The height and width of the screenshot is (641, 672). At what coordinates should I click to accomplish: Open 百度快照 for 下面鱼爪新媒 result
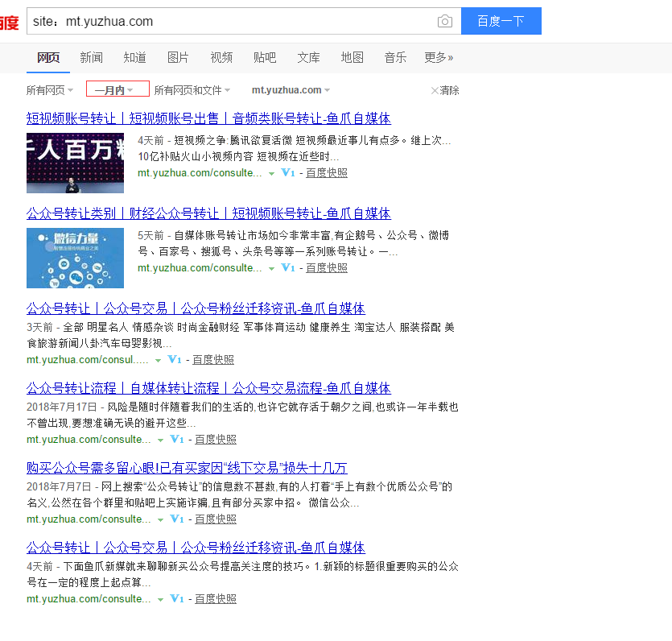216,598
